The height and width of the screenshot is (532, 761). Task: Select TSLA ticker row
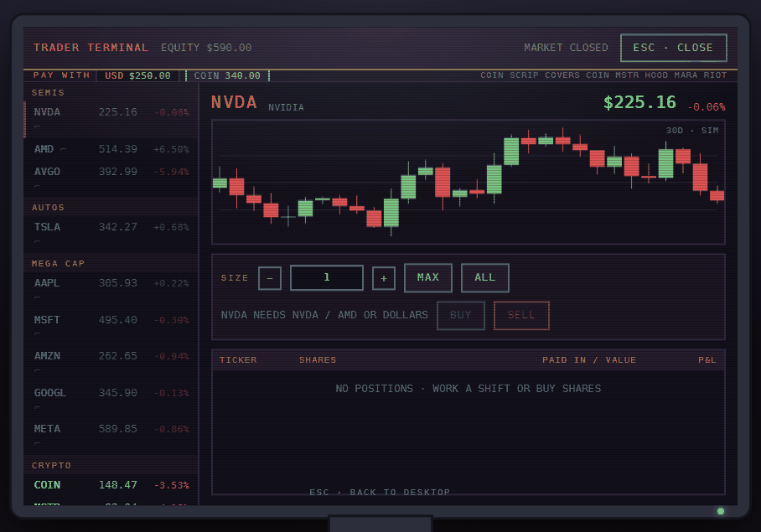111,233
